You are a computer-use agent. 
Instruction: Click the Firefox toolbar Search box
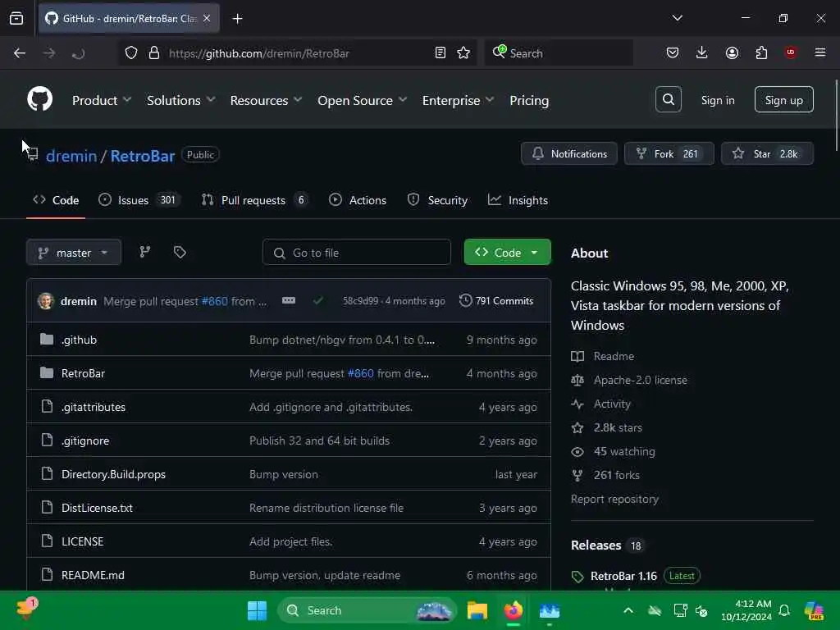click(x=559, y=52)
